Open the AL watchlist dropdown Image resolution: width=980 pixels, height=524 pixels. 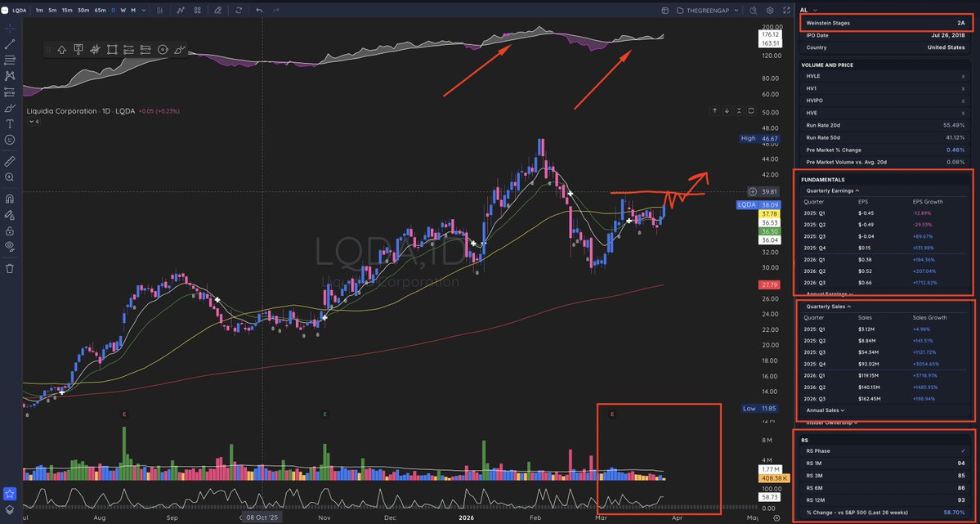pos(808,10)
